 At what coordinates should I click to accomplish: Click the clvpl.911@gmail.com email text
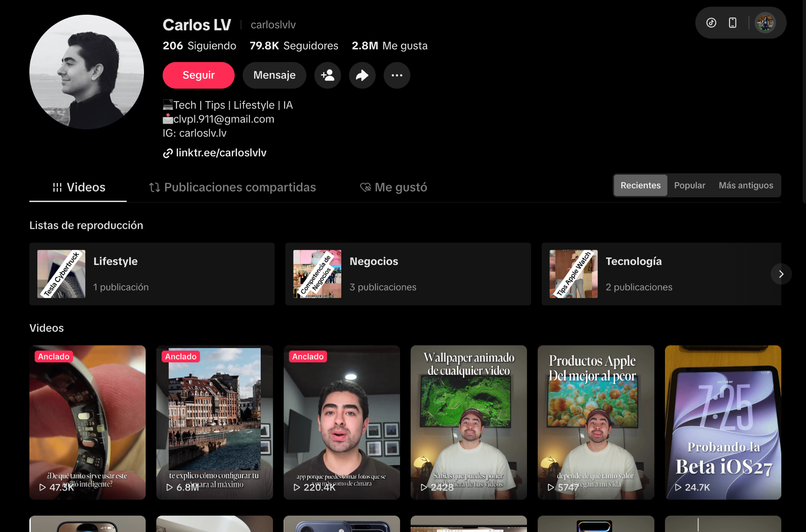(x=224, y=119)
